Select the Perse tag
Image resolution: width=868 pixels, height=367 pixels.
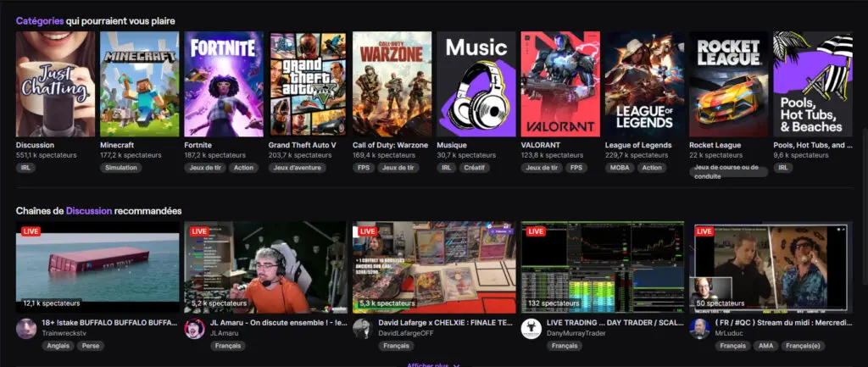(90, 346)
